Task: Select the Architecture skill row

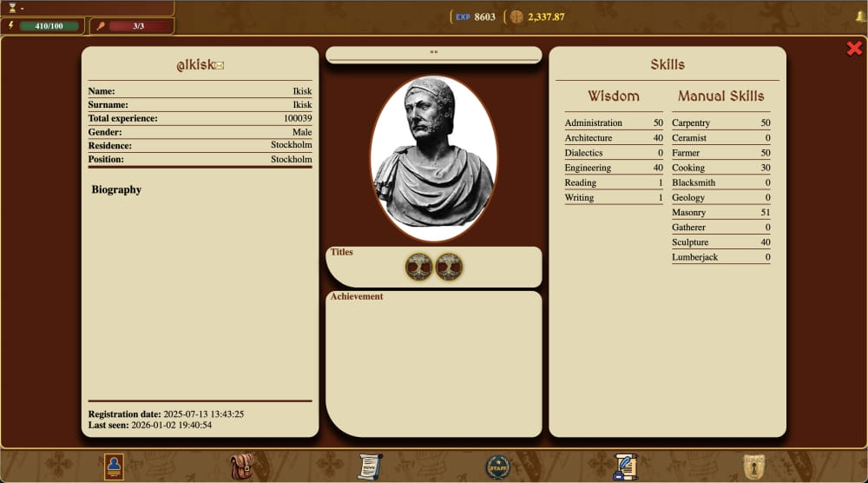Action: (614, 137)
